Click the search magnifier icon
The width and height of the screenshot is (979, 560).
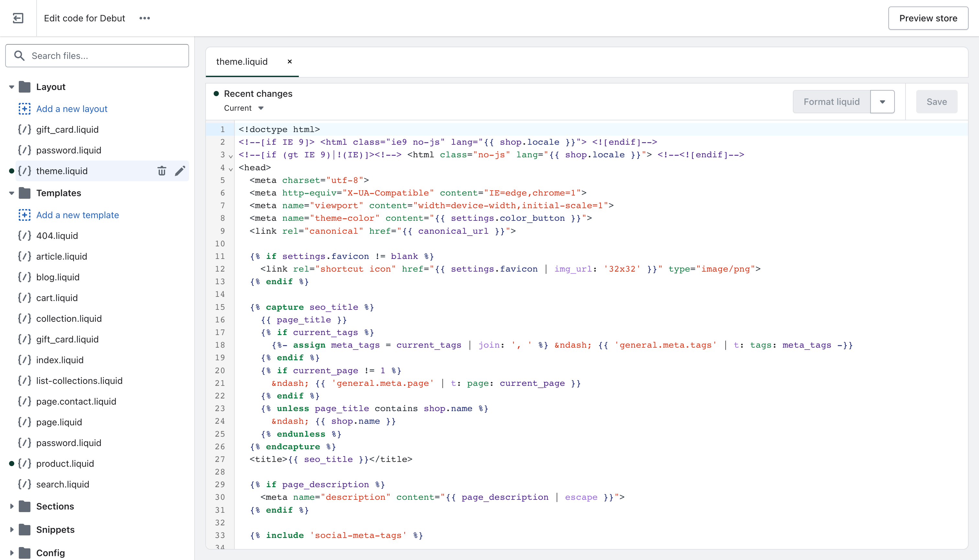tap(19, 56)
